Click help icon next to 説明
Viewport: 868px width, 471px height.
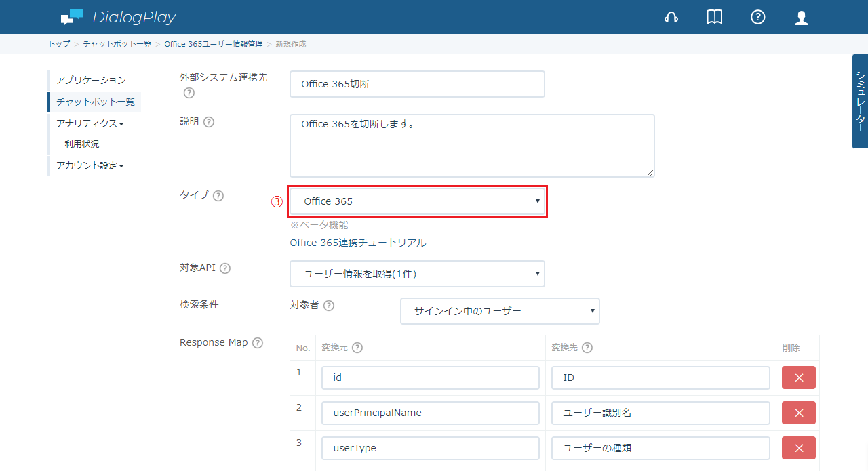pyautogui.click(x=209, y=122)
